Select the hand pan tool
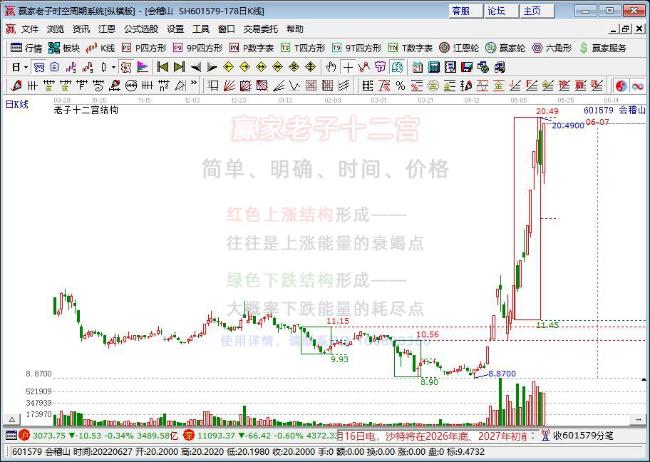Image resolution: width=650 pixels, height=462 pixels. [x=331, y=67]
